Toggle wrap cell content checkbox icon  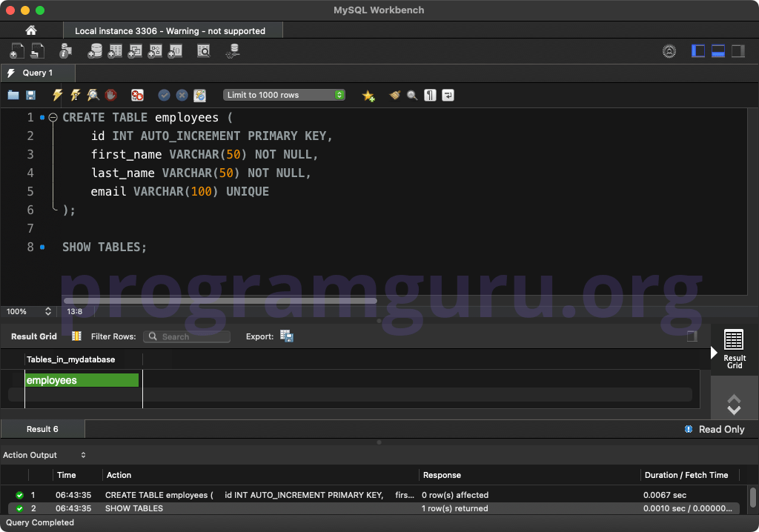[x=692, y=336]
